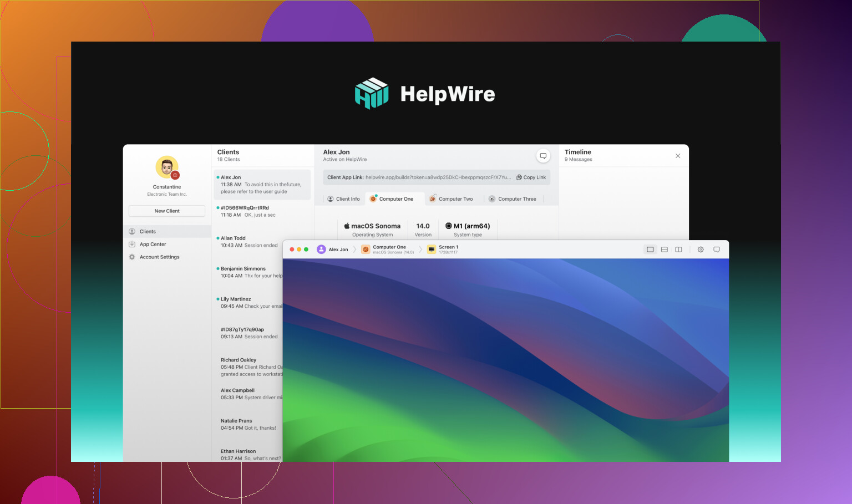Click the Constantine profile avatar
Viewport: 852px width, 504px height.
point(167,167)
